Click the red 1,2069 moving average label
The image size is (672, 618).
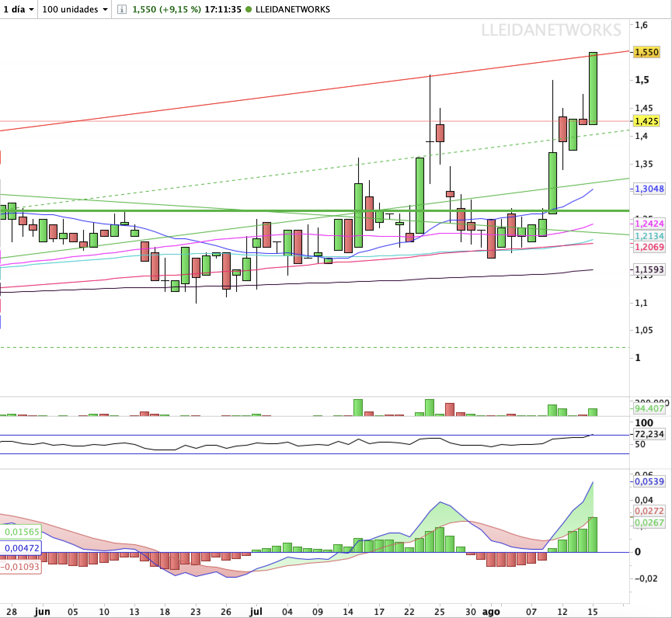coord(649,247)
